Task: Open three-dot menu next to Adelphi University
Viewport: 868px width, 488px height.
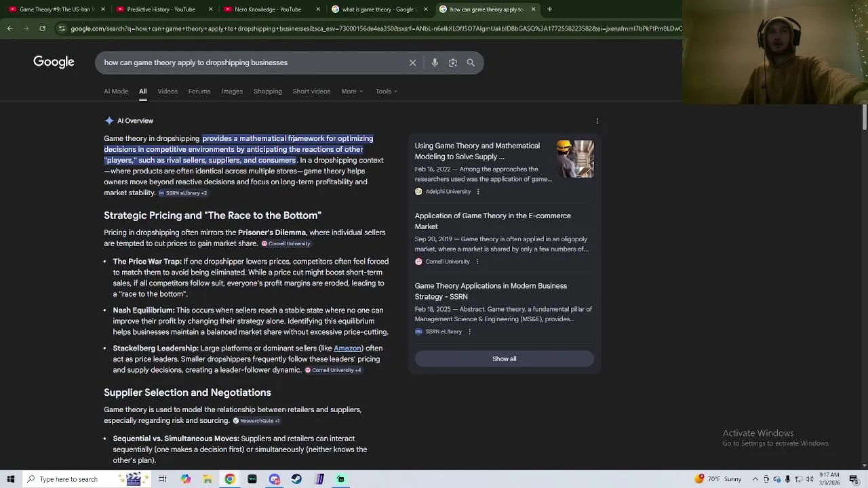Action: tap(478, 192)
